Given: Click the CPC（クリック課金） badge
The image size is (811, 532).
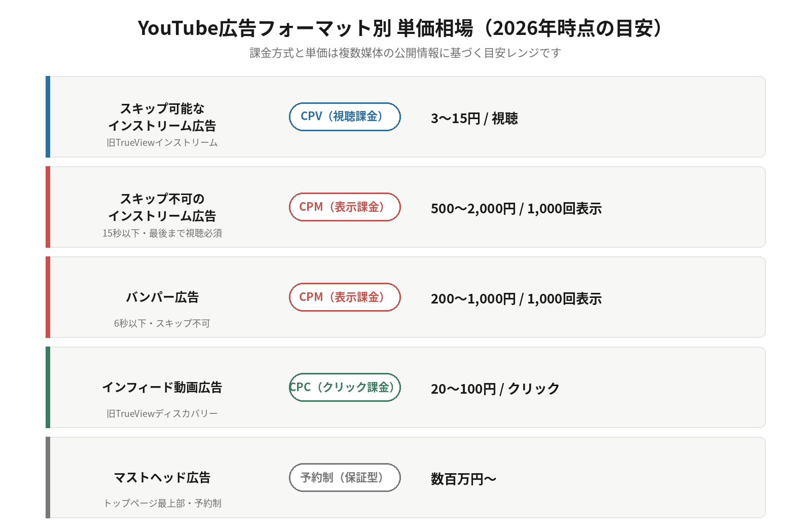Looking at the screenshot, I should pos(345,387).
